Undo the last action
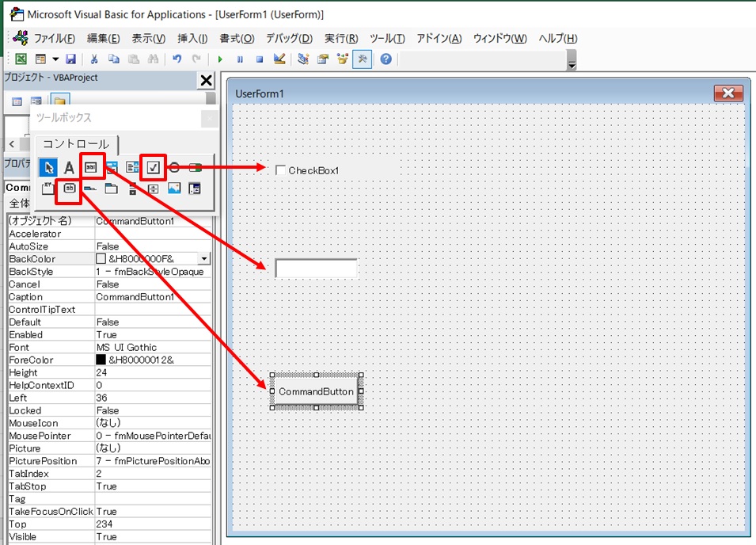Screen dimensions: 756x545 click(x=177, y=59)
